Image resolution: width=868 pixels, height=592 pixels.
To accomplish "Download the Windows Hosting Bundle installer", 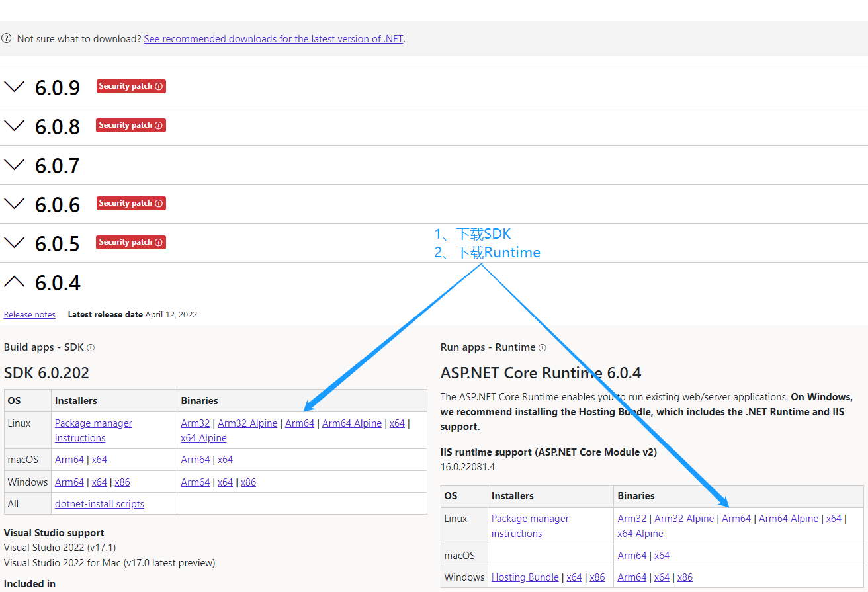I will pos(525,577).
